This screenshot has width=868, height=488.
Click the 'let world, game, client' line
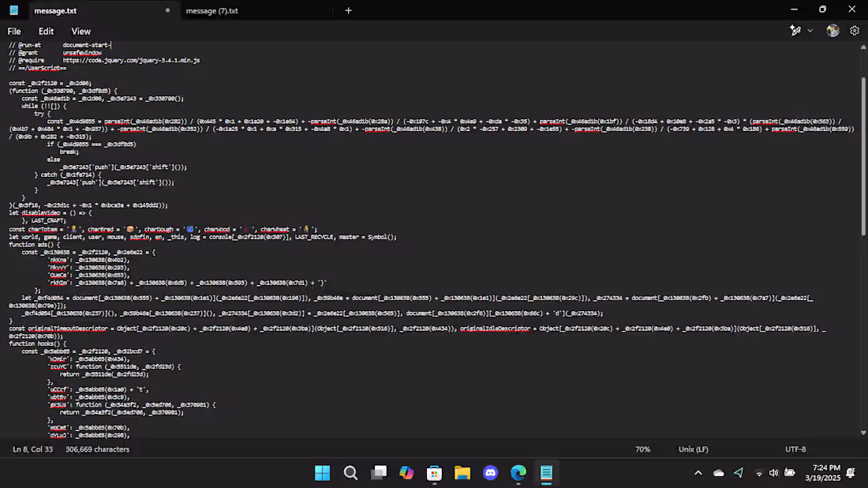pyautogui.click(x=203, y=237)
